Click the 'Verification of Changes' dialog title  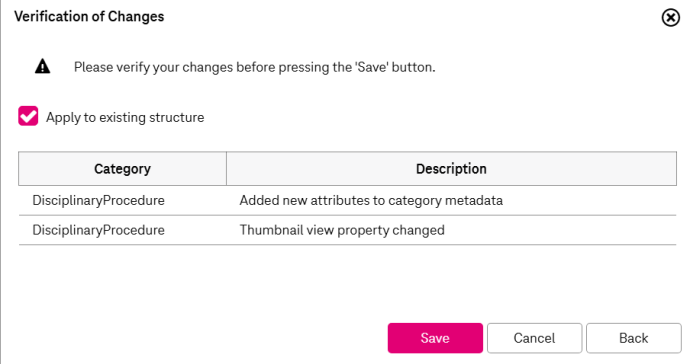89,16
